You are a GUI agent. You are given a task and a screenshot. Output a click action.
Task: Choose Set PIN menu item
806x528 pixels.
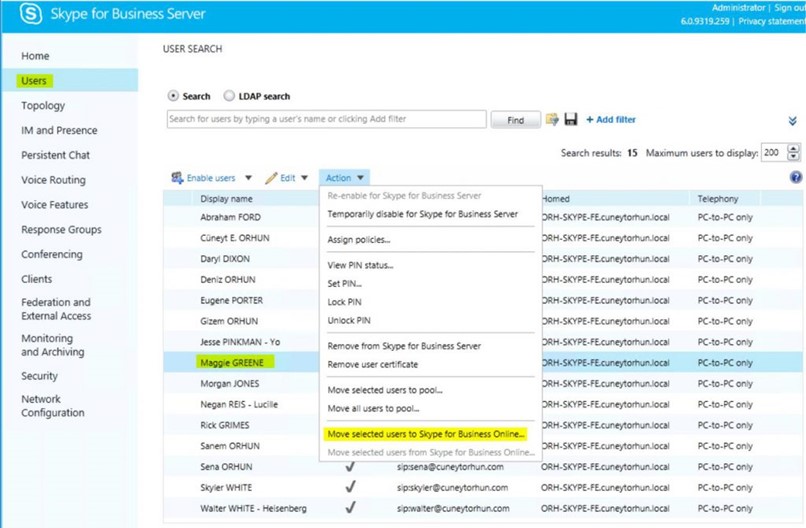[344, 283]
